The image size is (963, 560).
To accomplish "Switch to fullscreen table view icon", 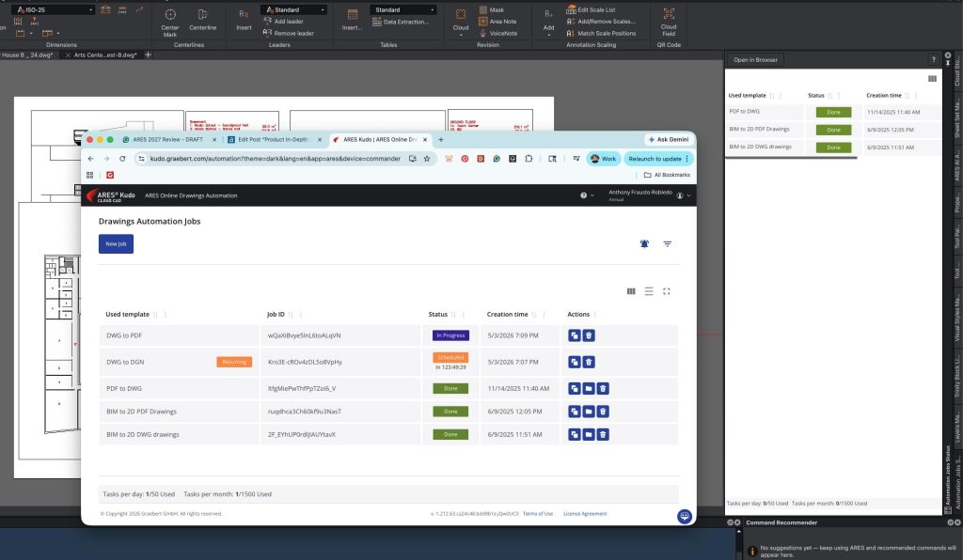I will click(x=667, y=291).
